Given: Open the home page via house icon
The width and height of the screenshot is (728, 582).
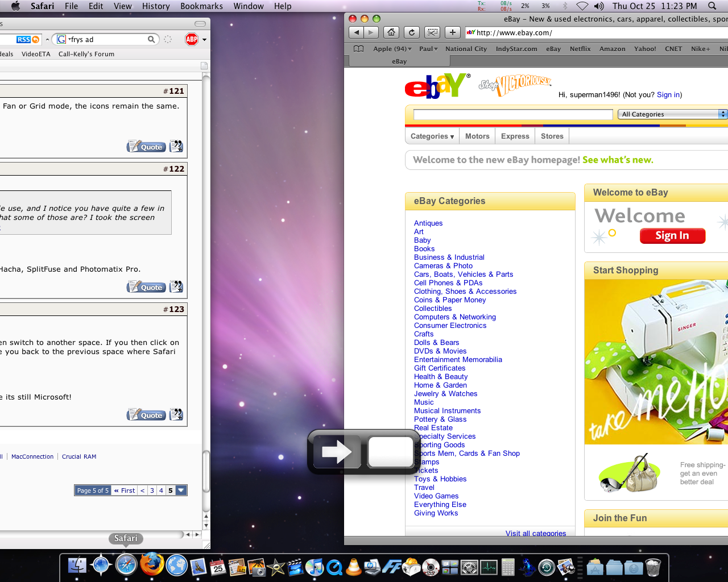Looking at the screenshot, I should tap(391, 32).
